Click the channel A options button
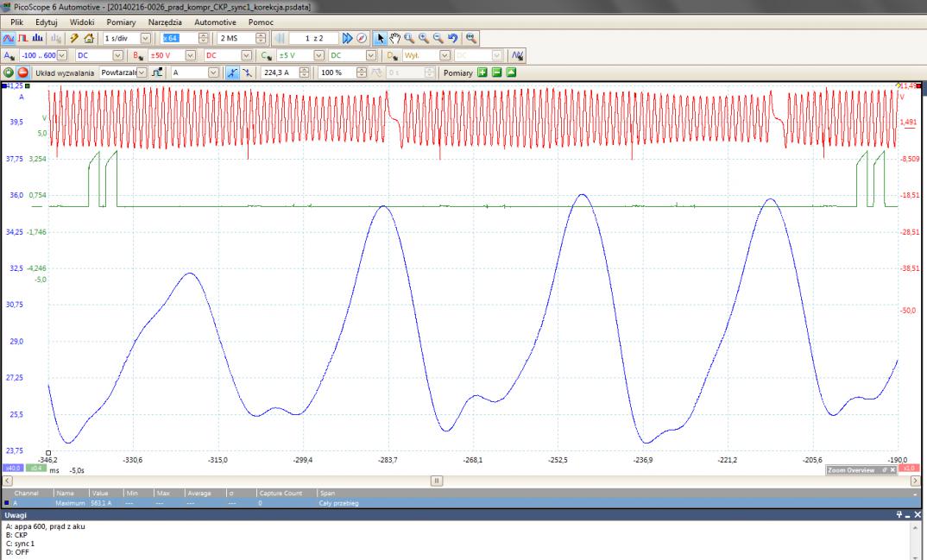Screen dimensions: 927x560 click(9, 56)
